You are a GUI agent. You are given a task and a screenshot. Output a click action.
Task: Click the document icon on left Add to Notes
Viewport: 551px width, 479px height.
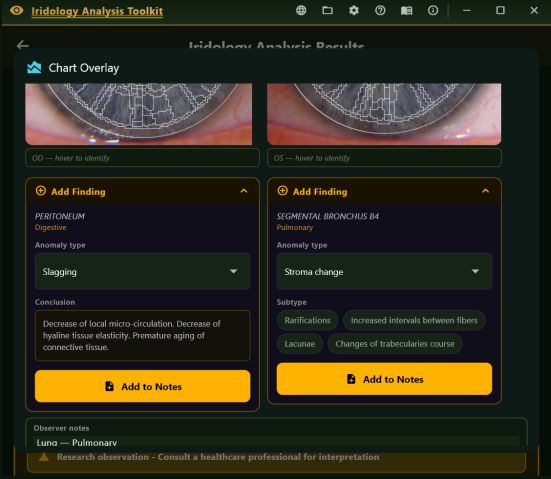pyautogui.click(x=109, y=386)
